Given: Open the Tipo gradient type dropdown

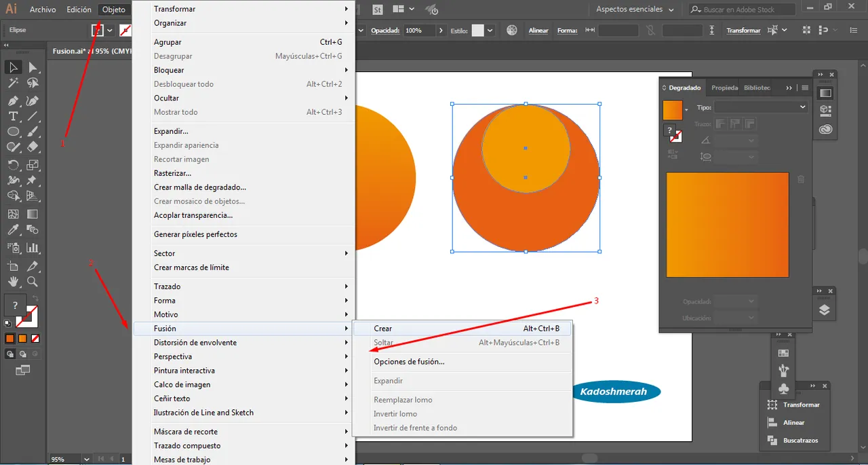Looking at the screenshot, I should coord(762,107).
